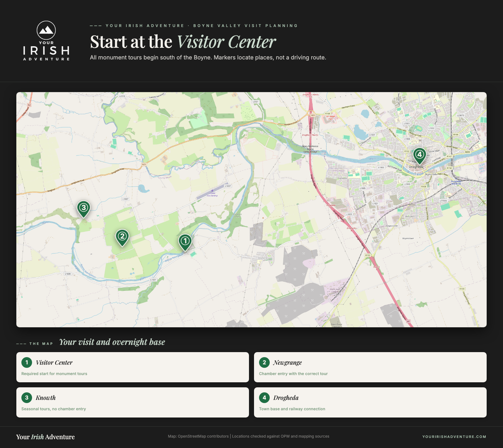The height and width of the screenshot is (448, 503).
Task: Select the Knowth legend title
Action: tap(46, 398)
